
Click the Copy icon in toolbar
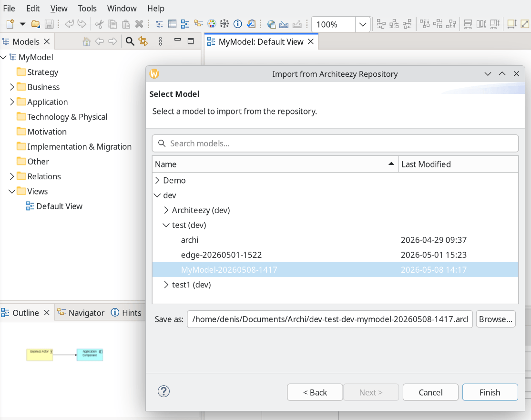click(x=112, y=24)
